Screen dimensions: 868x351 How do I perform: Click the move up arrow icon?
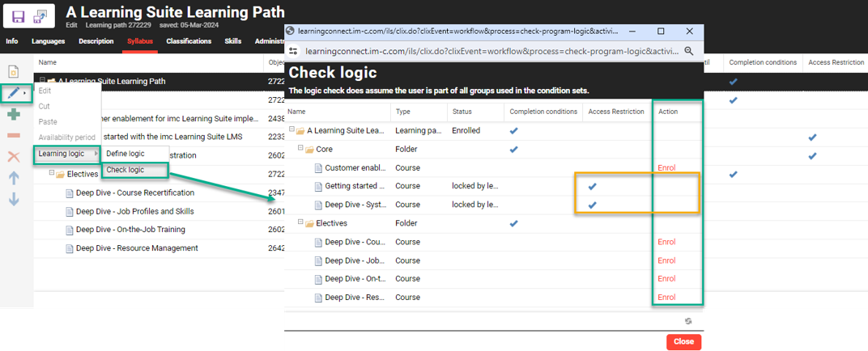pyautogui.click(x=14, y=178)
